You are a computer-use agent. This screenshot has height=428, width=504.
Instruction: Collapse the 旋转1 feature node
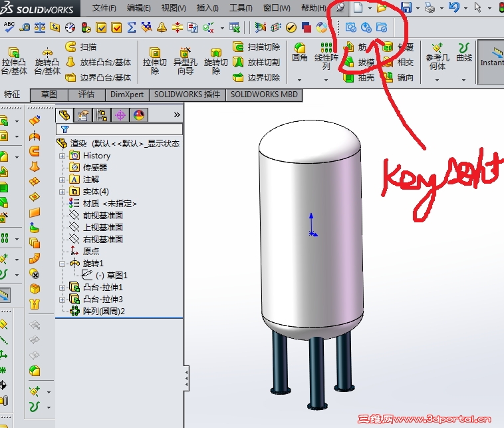63,264
